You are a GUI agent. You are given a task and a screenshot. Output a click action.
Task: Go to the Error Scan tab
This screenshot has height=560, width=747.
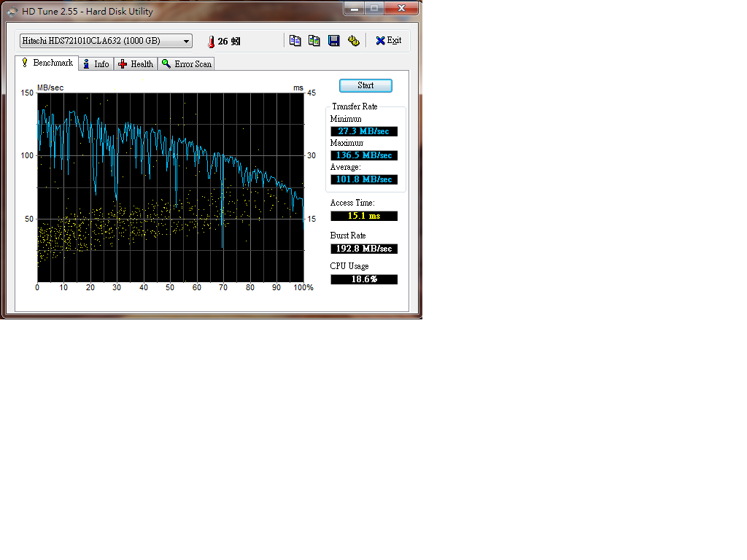coord(186,64)
